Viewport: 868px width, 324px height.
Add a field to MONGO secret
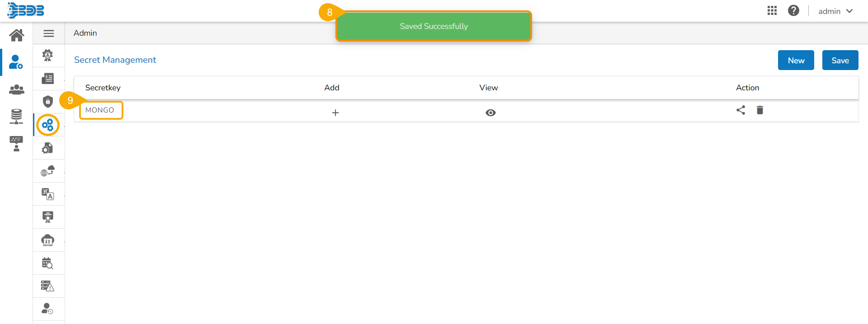click(x=335, y=113)
